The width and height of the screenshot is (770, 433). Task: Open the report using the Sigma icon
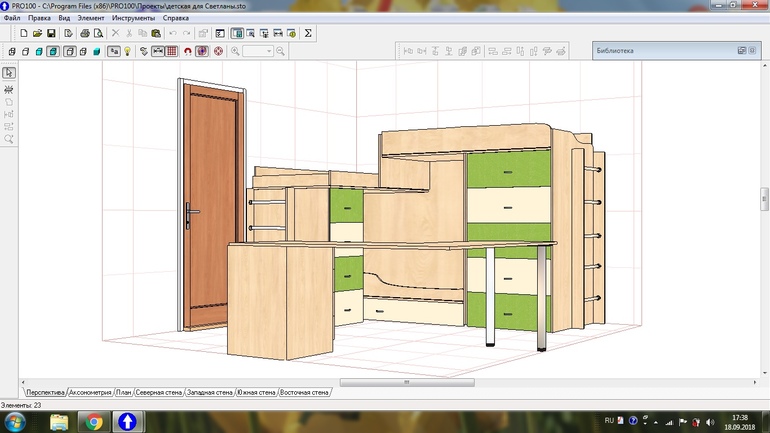click(308, 33)
